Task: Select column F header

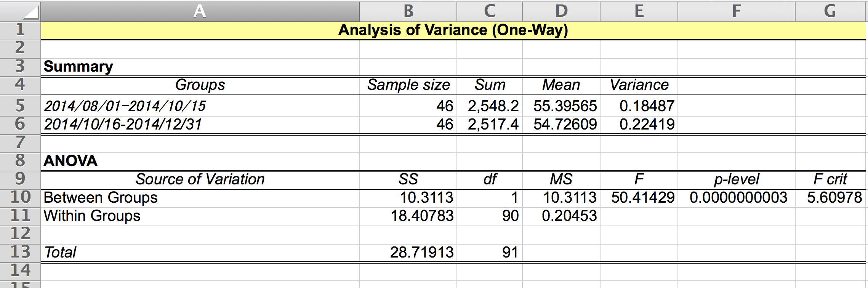Action: [x=736, y=11]
